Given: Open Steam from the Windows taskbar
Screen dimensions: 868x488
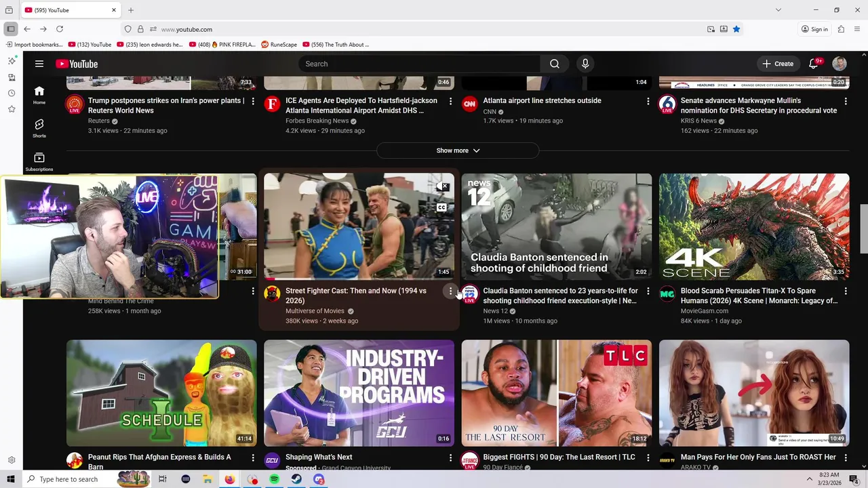Looking at the screenshot, I should pyautogui.click(x=296, y=479).
